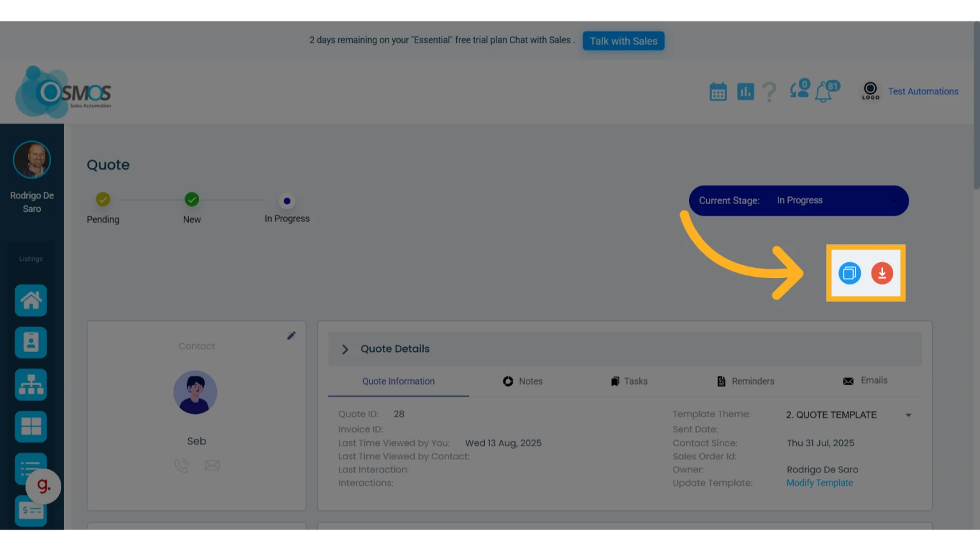Image resolution: width=980 pixels, height=551 pixels.
Task: Collapse the Quote Details section chevron
Action: [x=345, y=349]
